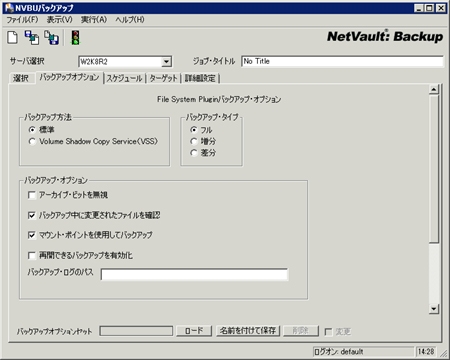The height and width of the screenshot is (360, 450).
Task: Click the バックアップ・ログのパス input field
Action: pos(194,274)
